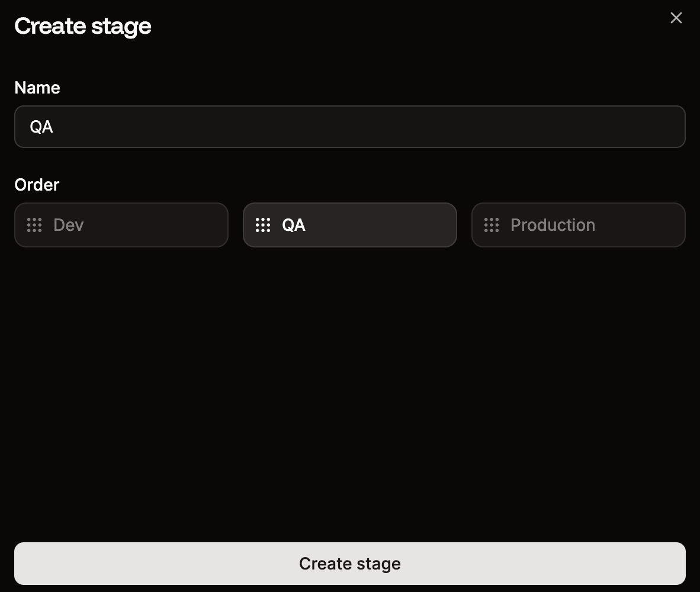Click the QA text inside the name field
700x592 pixels.
tap(41, 127)
